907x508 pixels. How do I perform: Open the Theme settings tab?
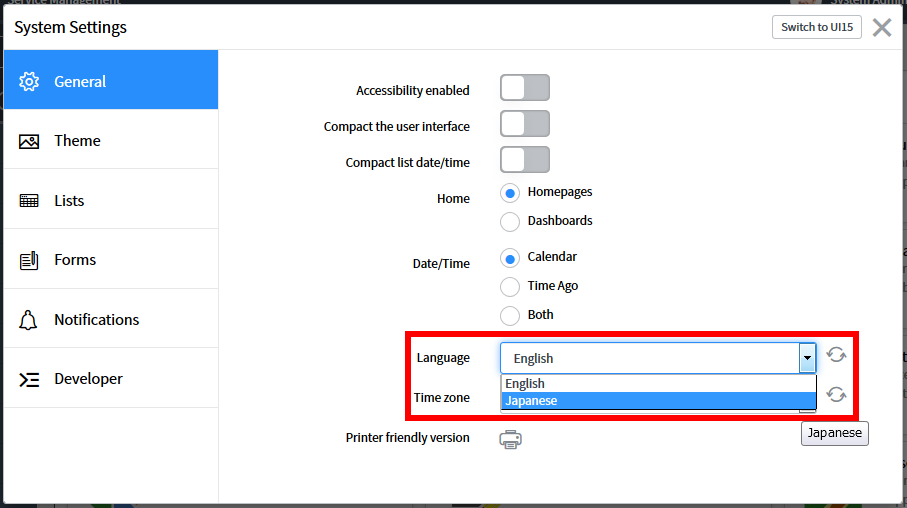click(111, 140)
